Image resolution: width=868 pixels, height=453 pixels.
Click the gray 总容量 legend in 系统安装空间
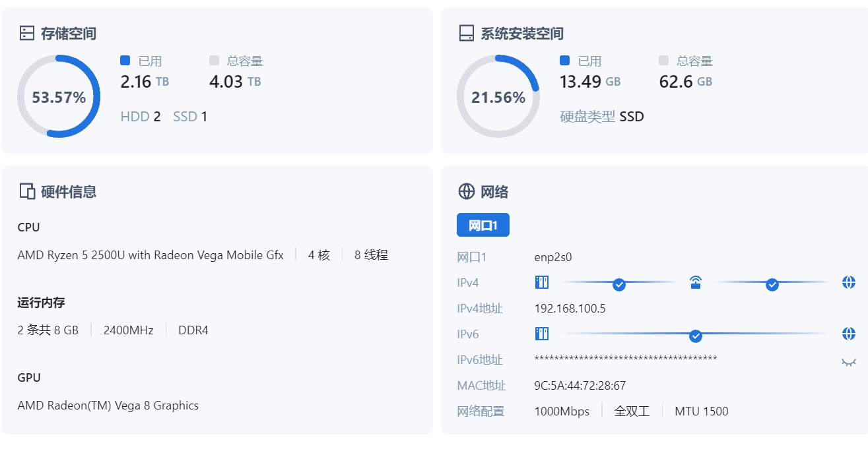[686, 61]
